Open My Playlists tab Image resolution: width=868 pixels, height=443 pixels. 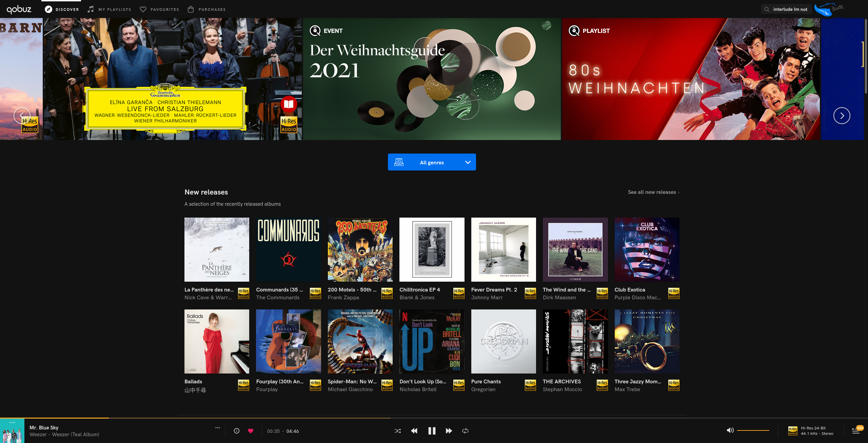click(109, 9)
